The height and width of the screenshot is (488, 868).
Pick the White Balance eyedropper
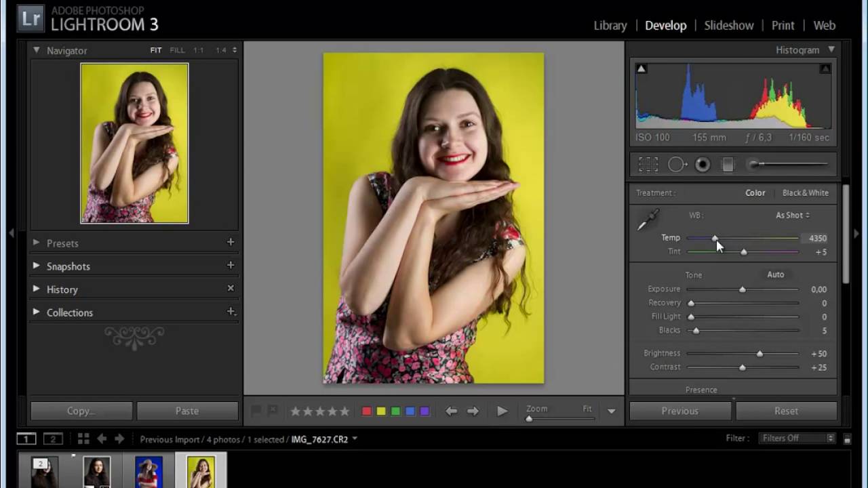(x=648, y=220)
